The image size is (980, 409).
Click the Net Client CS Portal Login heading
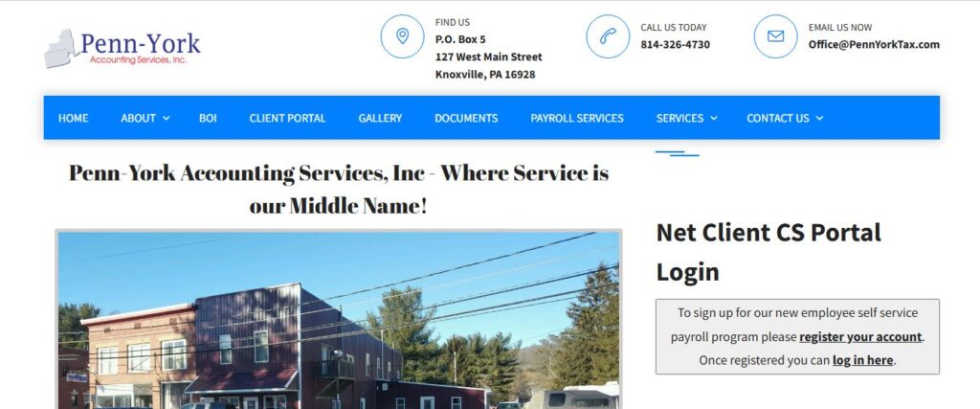coord(768,252)
